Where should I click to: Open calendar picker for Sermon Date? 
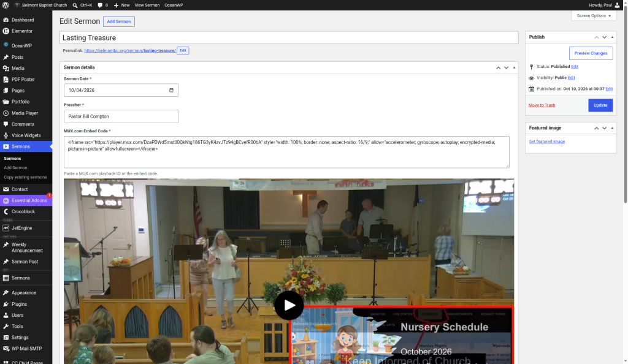tap(171, 90)
